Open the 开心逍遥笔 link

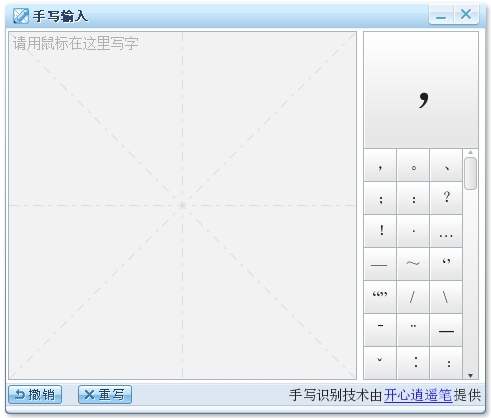pyautogui.click(x=418, y=395)
